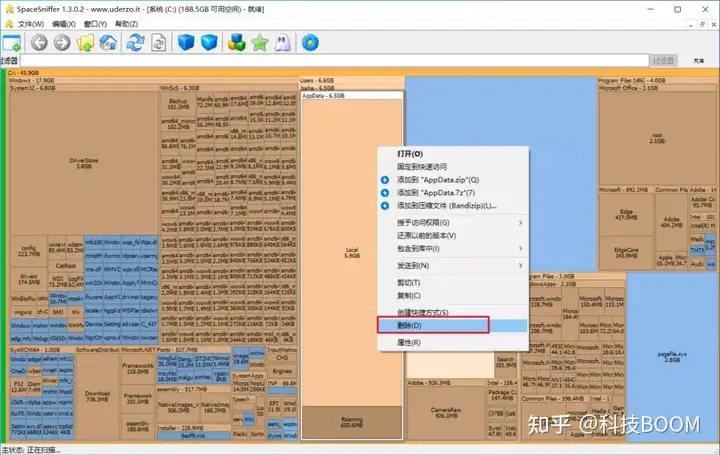Click the small button right of filter button
Image resolution: width=720 pixels, height=455 pixels.
(x=698, y=60)
